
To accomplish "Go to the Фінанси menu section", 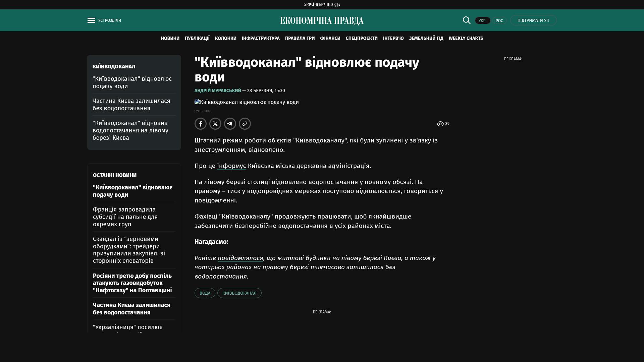I will coord(330,39).
